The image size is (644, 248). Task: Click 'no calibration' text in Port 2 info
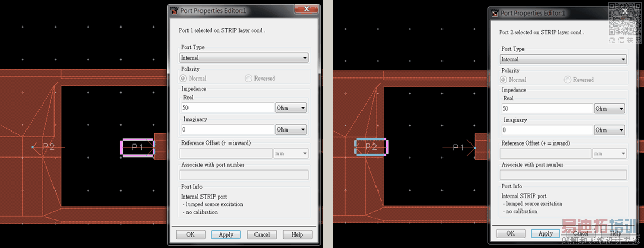point(522,212)
